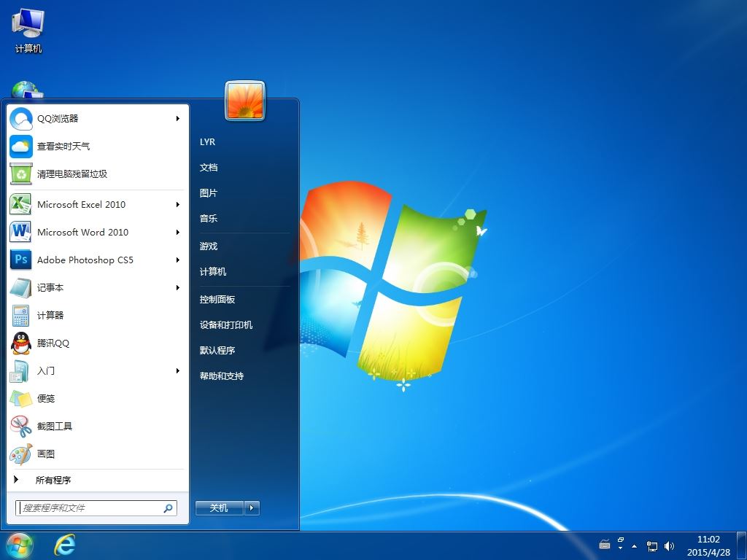Click the network globe icon on the desktop
Viewport: 747px width, 560px height.
pos(27,90)
